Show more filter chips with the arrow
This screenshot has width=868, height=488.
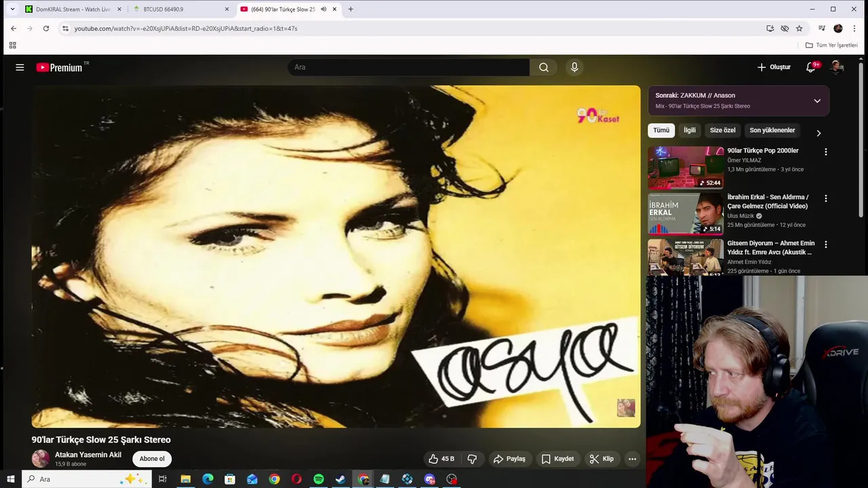(818, 133)
